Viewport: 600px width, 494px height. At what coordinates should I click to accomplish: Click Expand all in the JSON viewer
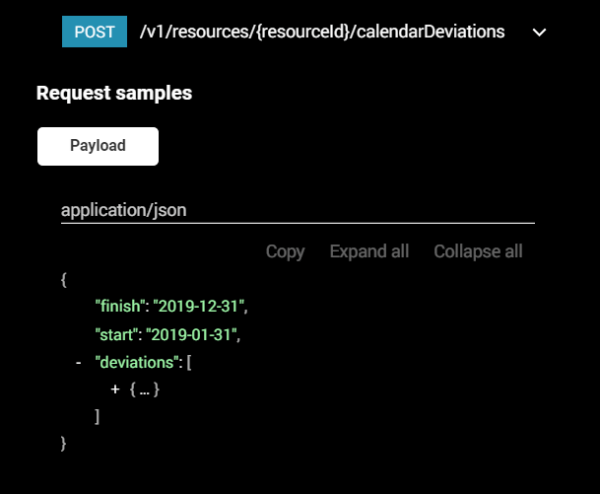(369, 251)
